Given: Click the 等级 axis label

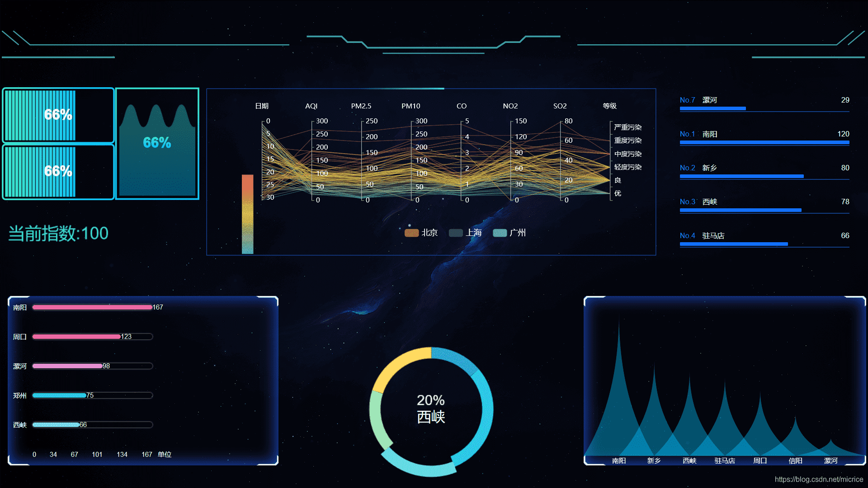Looking at the screenshot, I should click(610, 106).
